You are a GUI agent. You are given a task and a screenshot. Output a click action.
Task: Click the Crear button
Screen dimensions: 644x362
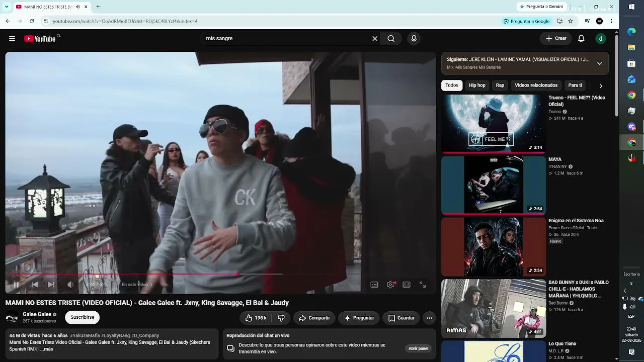[x=556, y=39]
